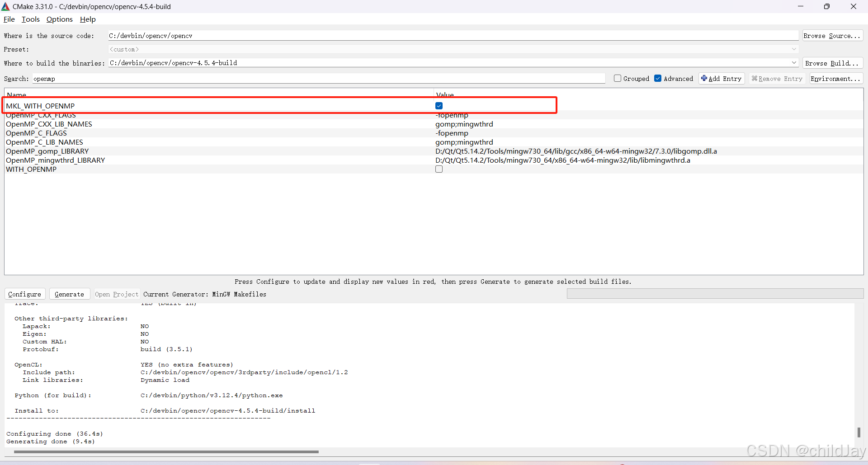The height and width of the screenshot is (465, 868).
Task: Click gomp;mingwthrd value of OpenMP_C_LIB_NAMES
Action: coord(464,142)
